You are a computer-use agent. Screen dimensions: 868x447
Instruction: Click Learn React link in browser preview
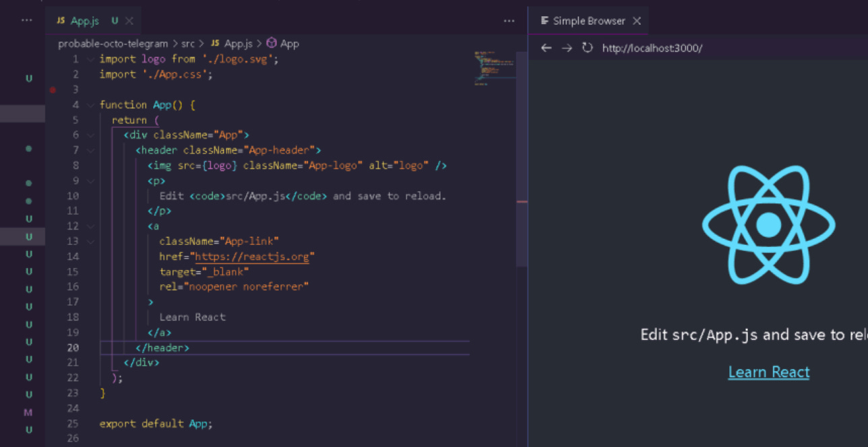(769, 372)
